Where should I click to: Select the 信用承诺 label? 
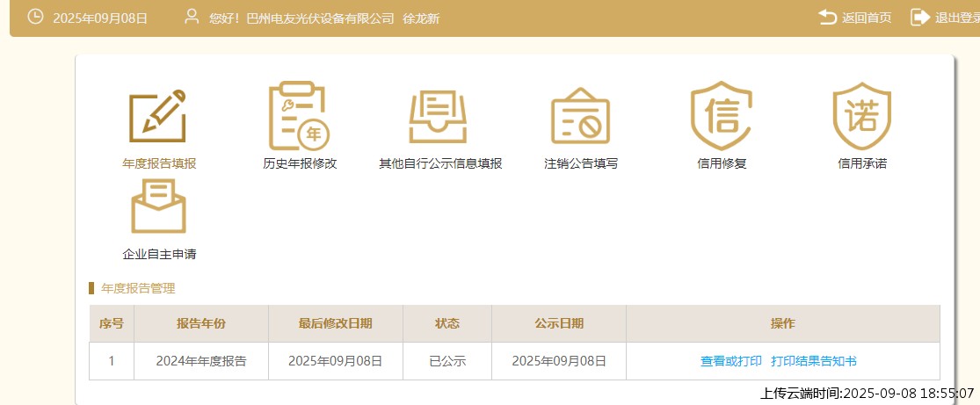pyautogui.click(x=862, y=164)
